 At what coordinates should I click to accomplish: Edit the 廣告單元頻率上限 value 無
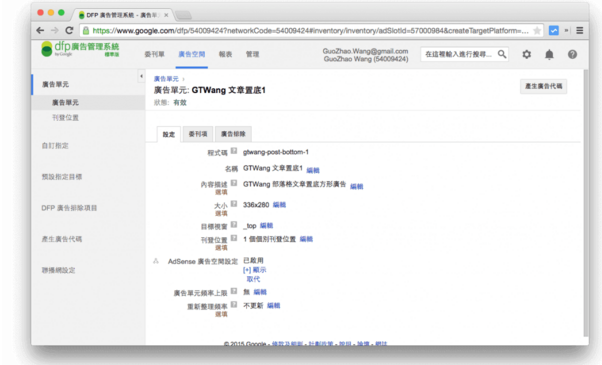click(260, 292)
